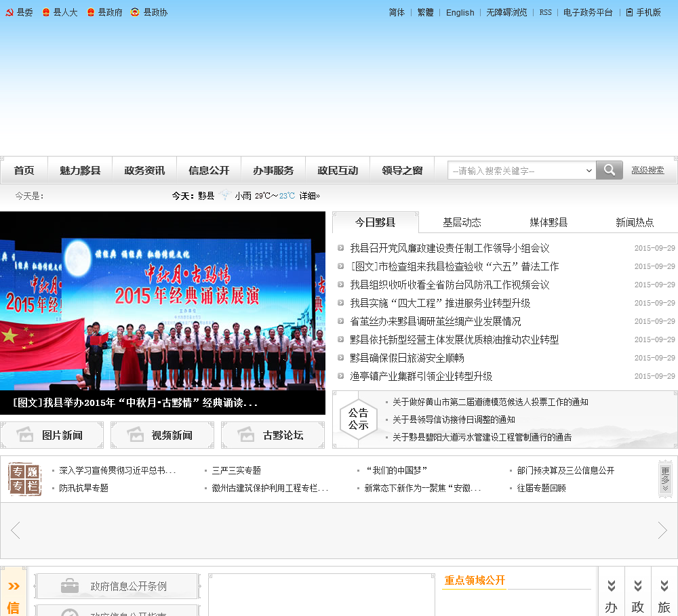Screen dimensions: 678x616
Task: Open 视频新闻 video news button
Action: pos(162,435)
